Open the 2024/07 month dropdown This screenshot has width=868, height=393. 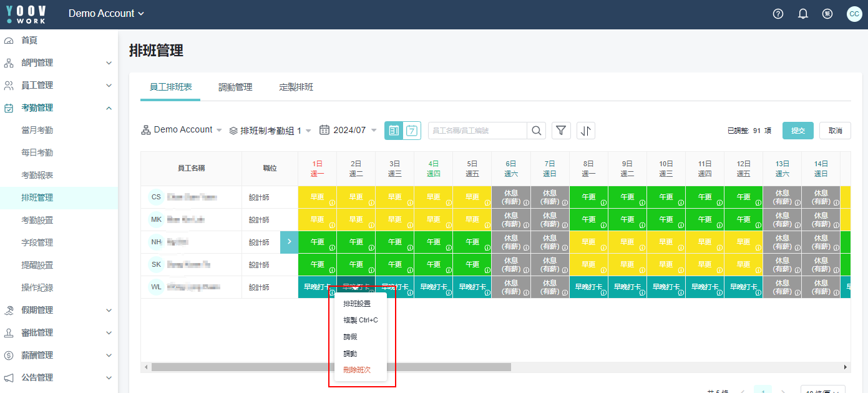point(348,130)
